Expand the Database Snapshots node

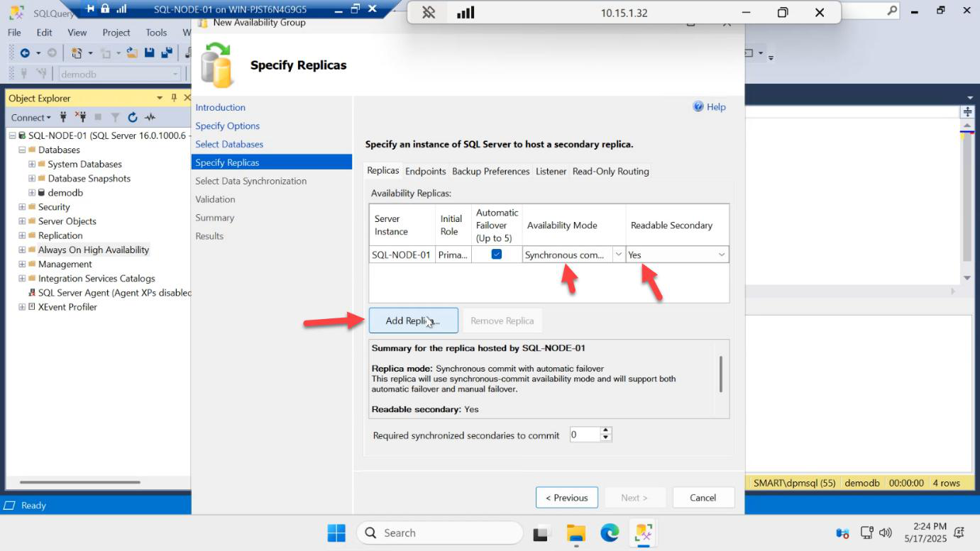click(x=32, y=178)
